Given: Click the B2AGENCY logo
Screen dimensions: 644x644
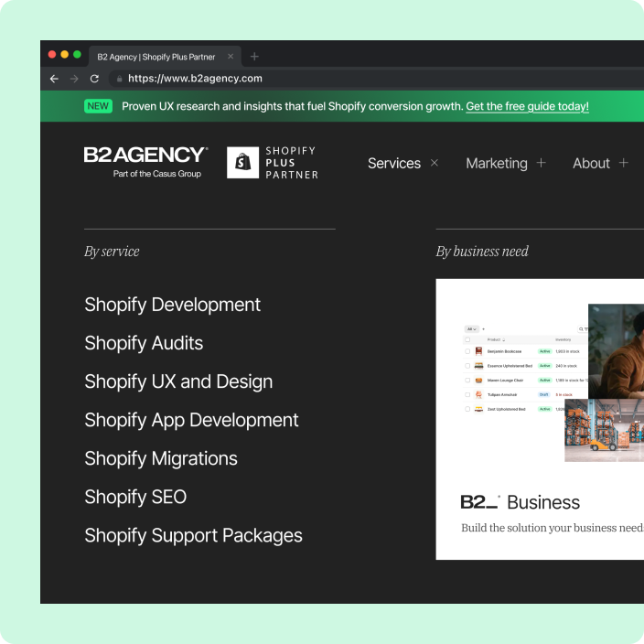Looking at the screenshot, I should tap(145, 155).
